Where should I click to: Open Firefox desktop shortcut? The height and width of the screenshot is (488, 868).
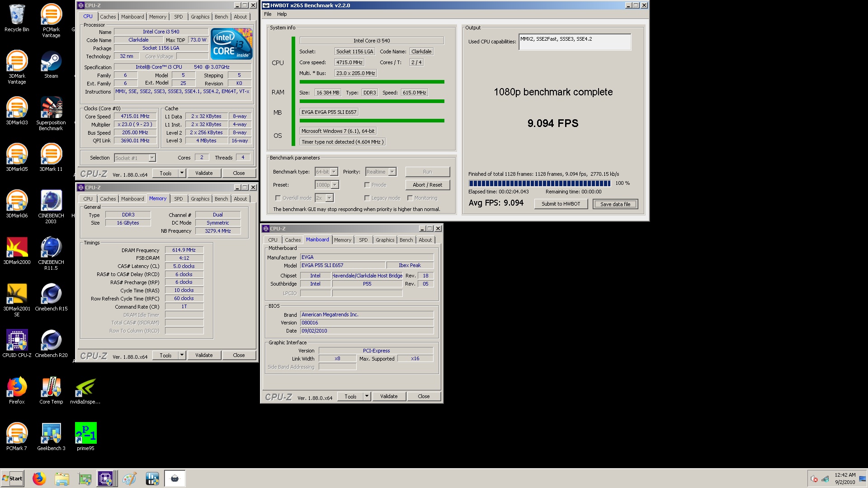[17, 390]
